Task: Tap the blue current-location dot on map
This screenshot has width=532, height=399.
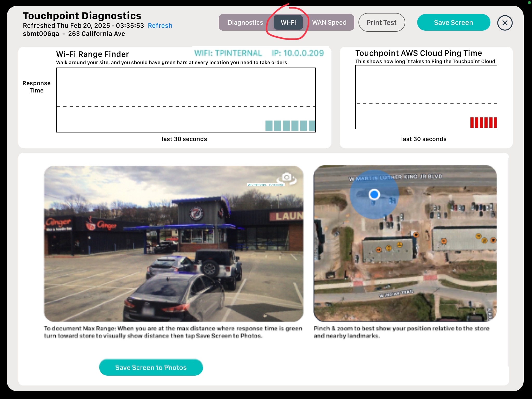Action: pyautogui.click(x=374, y=194)
